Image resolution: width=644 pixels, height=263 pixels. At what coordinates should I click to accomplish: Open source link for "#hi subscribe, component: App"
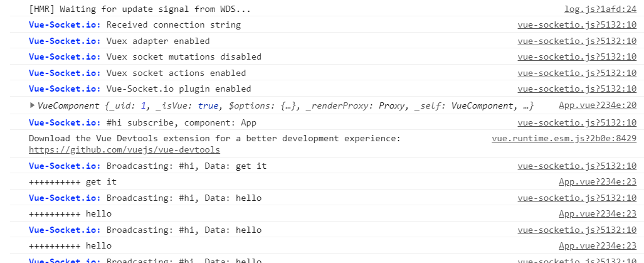click(x=577, y=122)
